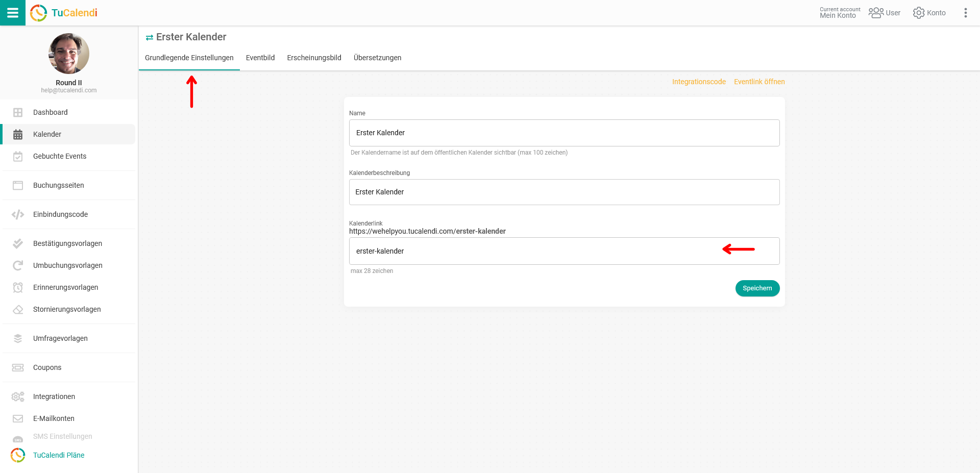Open the User management icon
The image size is (980, 473).
pyautogui.click(x=876, y=13)
